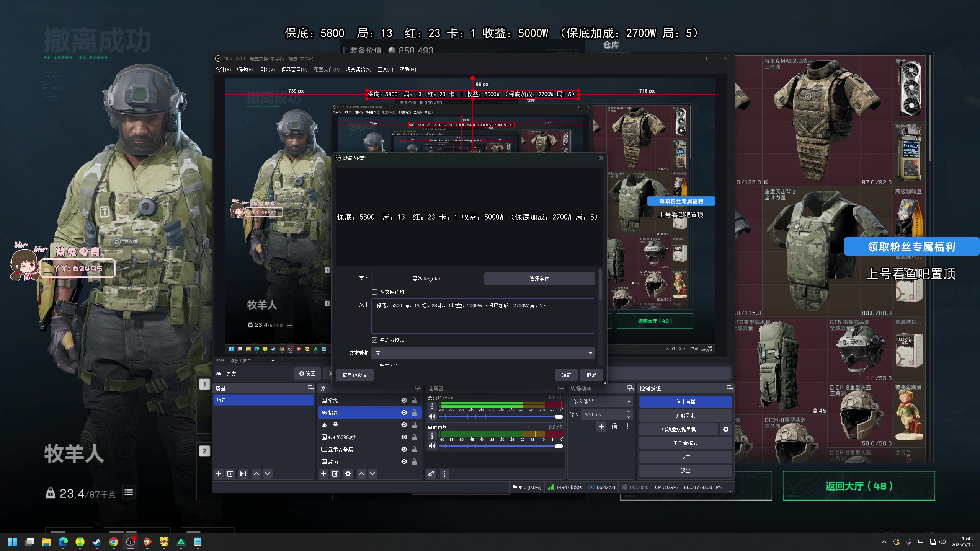The image size is (980, 551).
Task: Open Windows Start menu
Action: coord(12,542)
